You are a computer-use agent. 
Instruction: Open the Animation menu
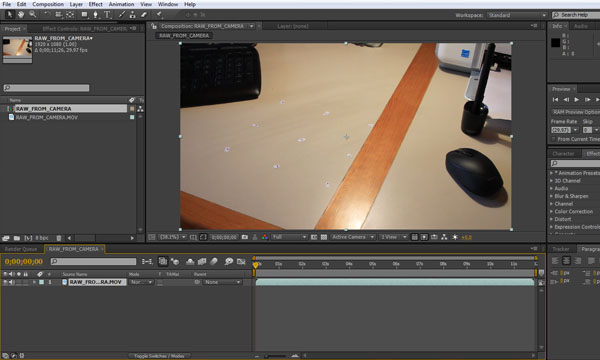[121, 4]
